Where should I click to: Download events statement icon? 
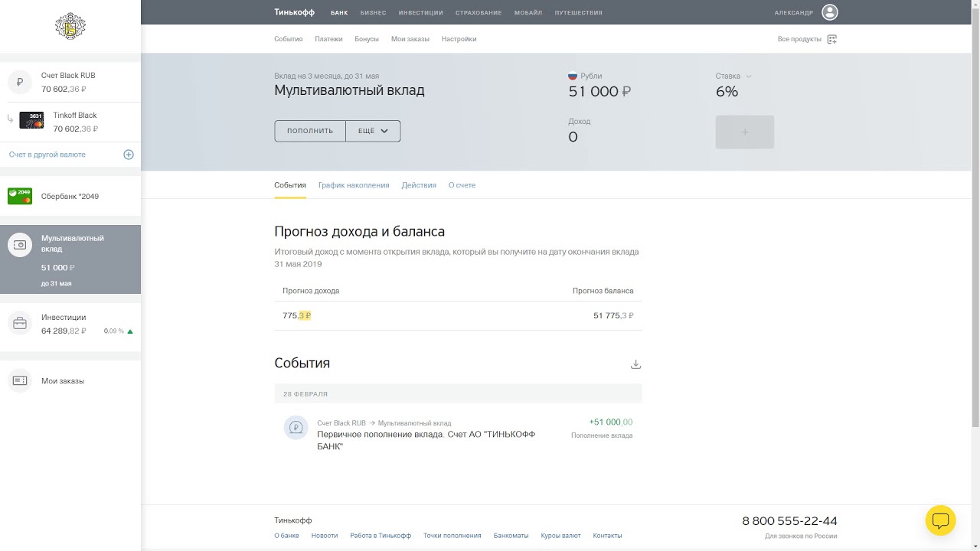[635, 364]
